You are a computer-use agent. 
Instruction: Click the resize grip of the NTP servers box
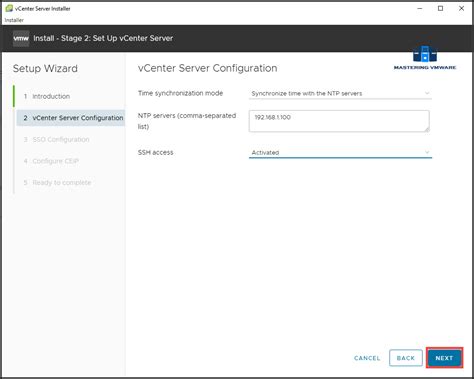pos(426,129)
